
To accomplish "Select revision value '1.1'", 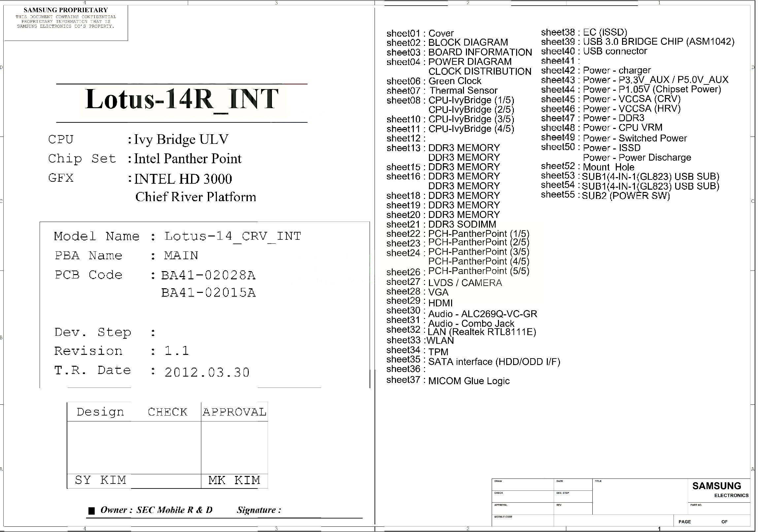I will 177,351.
